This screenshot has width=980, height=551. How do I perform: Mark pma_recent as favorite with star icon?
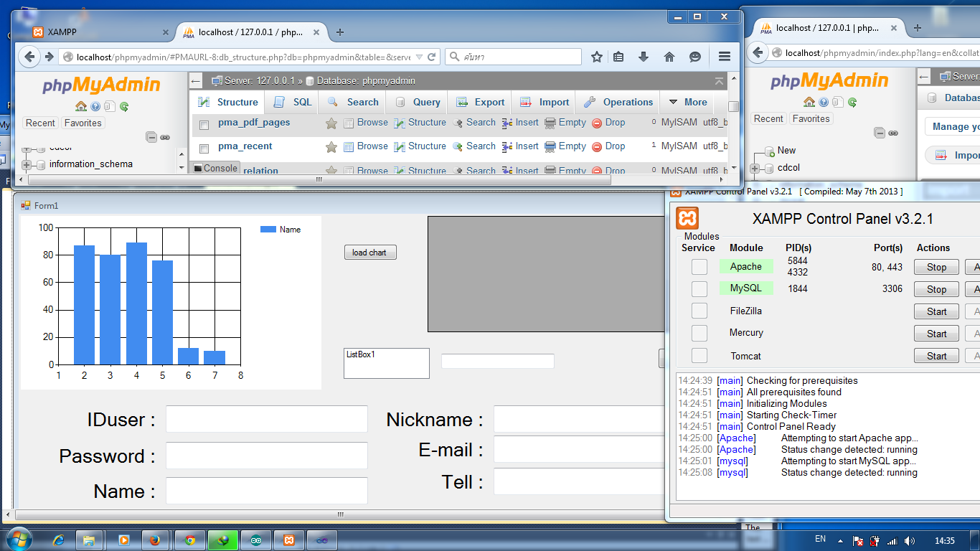[x=330, y=146]
